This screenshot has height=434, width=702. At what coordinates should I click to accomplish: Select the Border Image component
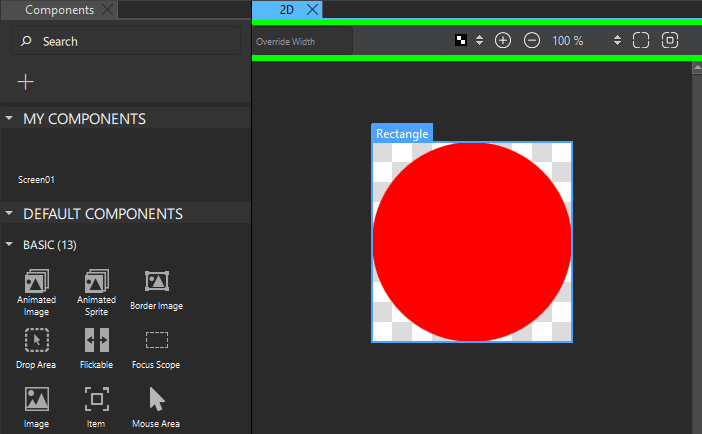[156, 290]
